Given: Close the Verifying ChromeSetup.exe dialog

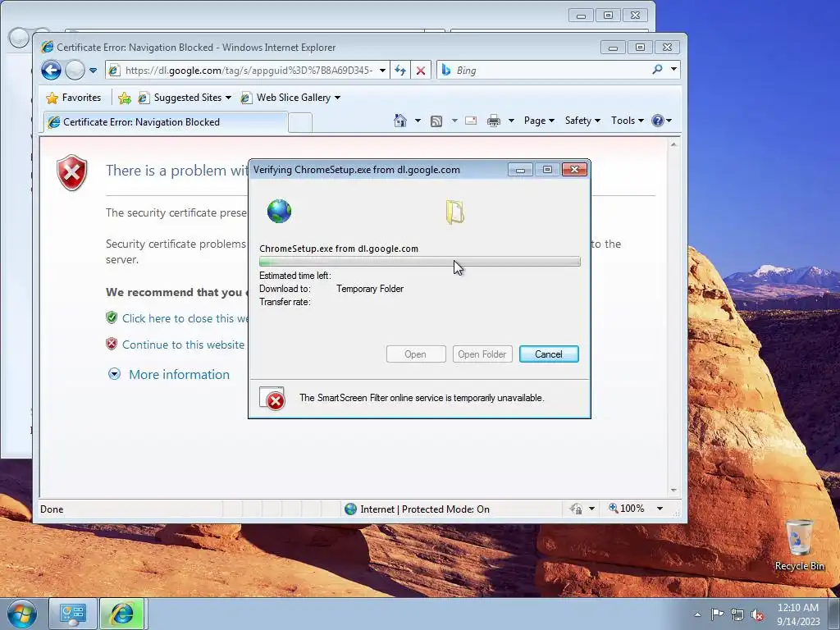Looking at the screenshot, I should 574,170.
